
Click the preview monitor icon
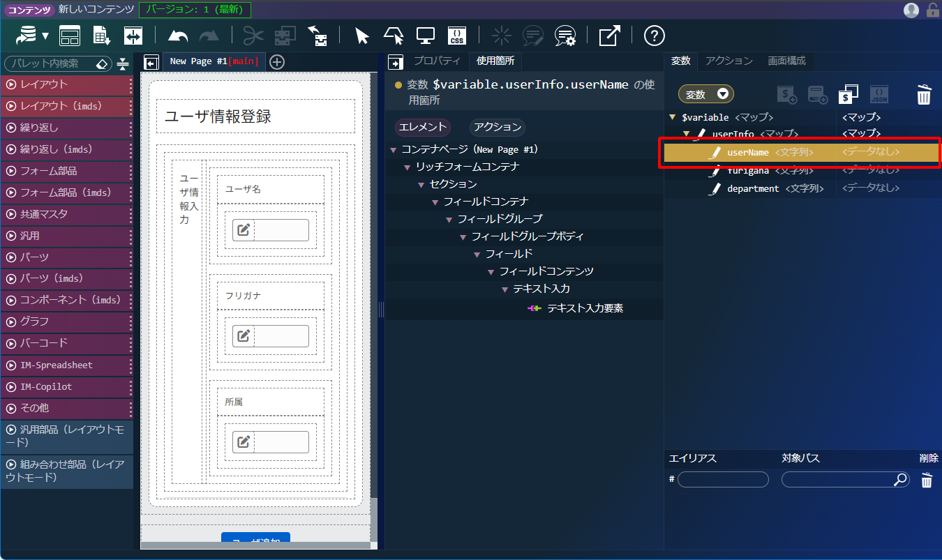click(x=426, y=36)
